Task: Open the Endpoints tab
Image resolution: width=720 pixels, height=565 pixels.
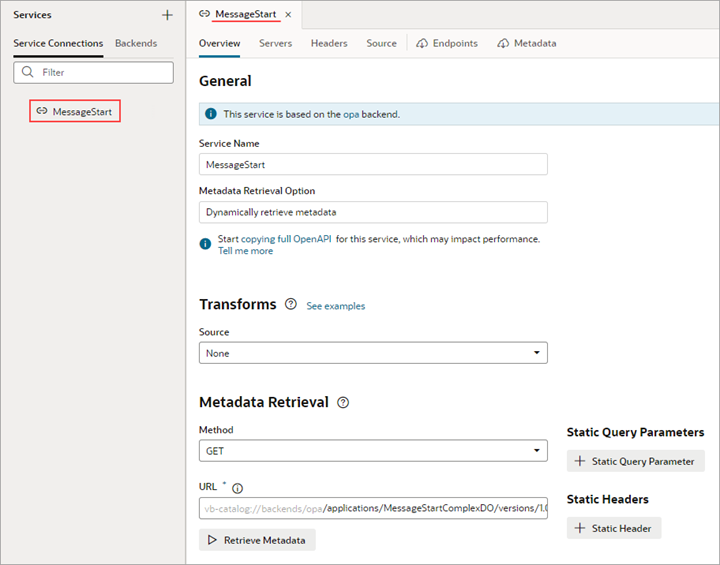Action: point(447,43)
